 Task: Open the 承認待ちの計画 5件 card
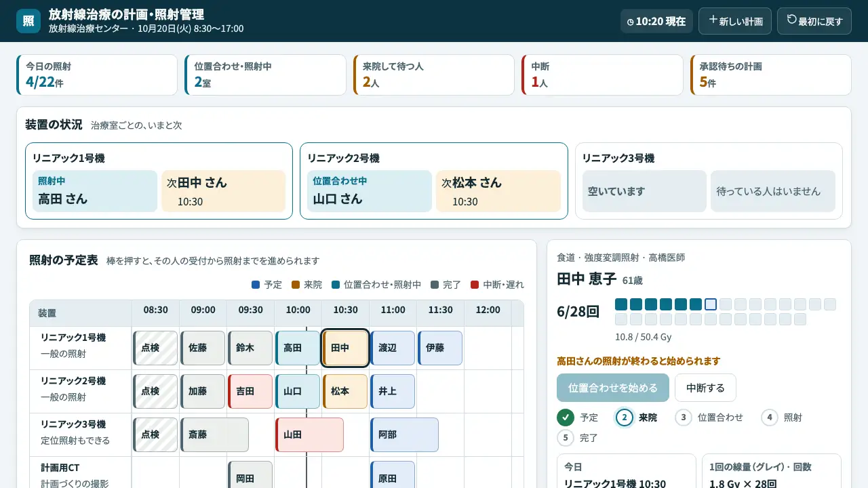(x=771, y=75)
